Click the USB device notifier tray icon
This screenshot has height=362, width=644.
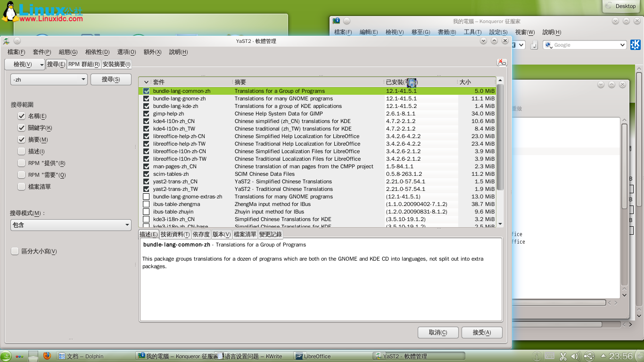pyautogui.click(x=589, y=356)
